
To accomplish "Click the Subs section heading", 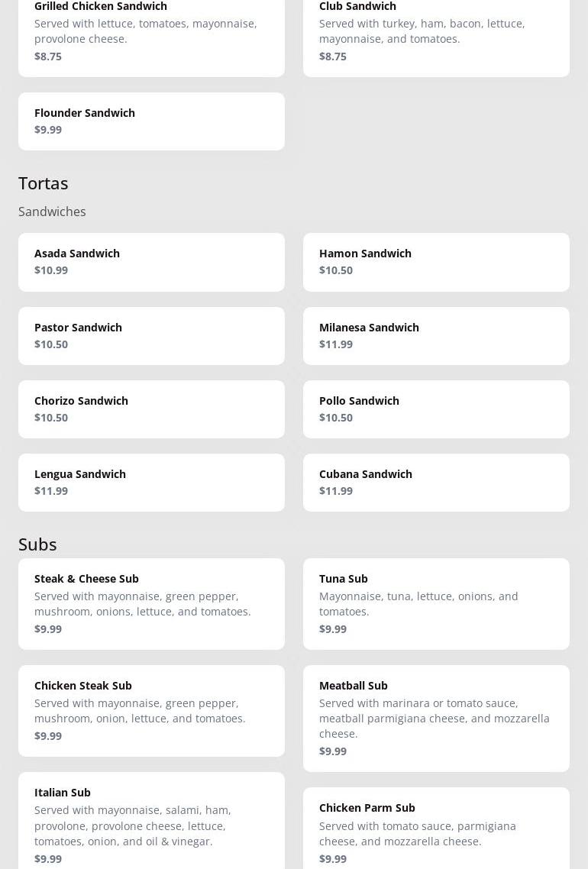I will (x=37, y=544).
